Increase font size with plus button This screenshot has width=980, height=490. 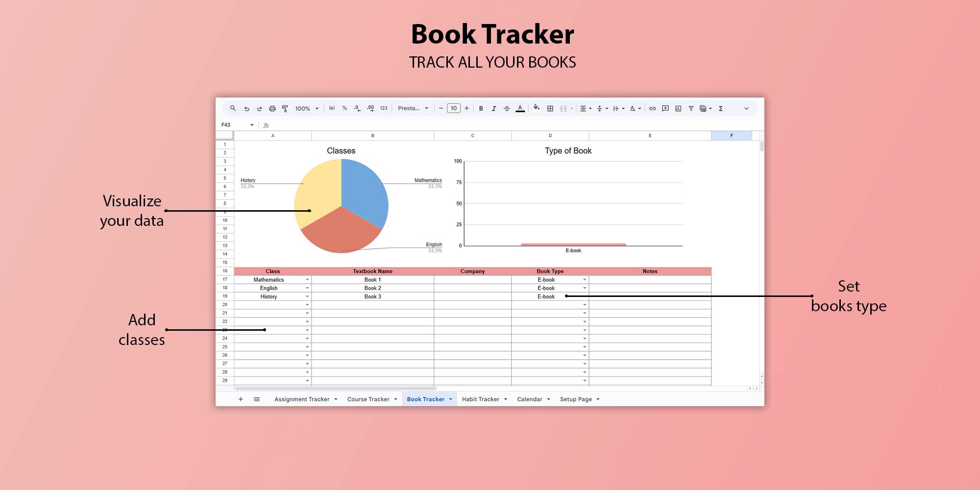pyautogui.click(x=466, y=108)
